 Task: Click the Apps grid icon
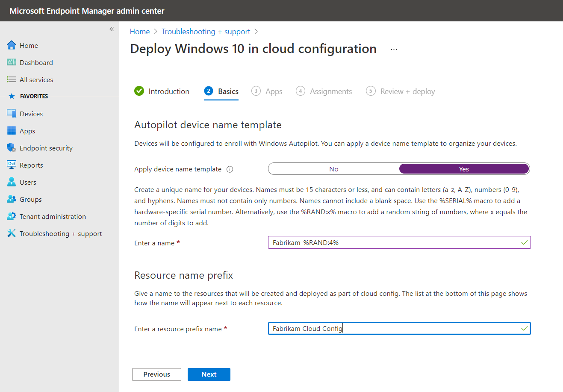click(x=12, y=131)
